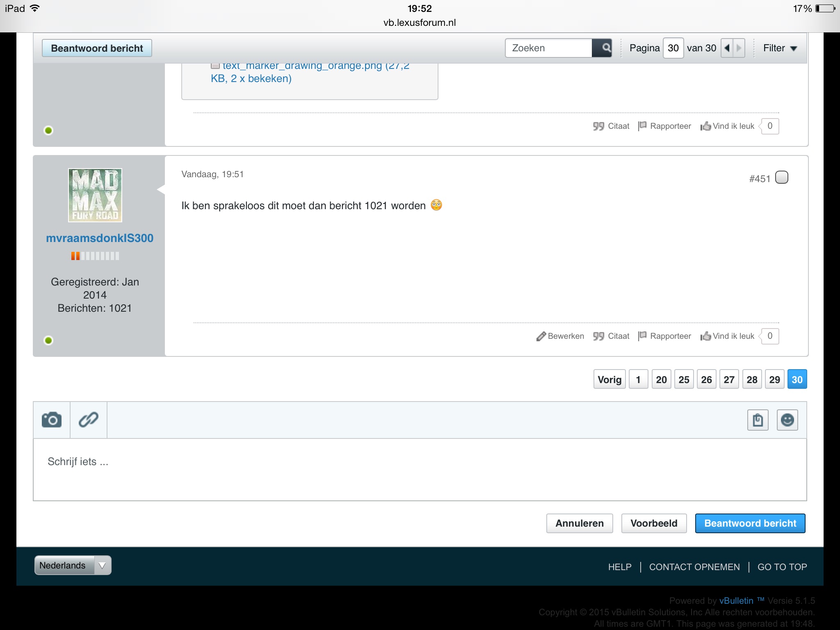Open the Filter dropdown
Screen dimensions: 840x630
click(780, 48)
